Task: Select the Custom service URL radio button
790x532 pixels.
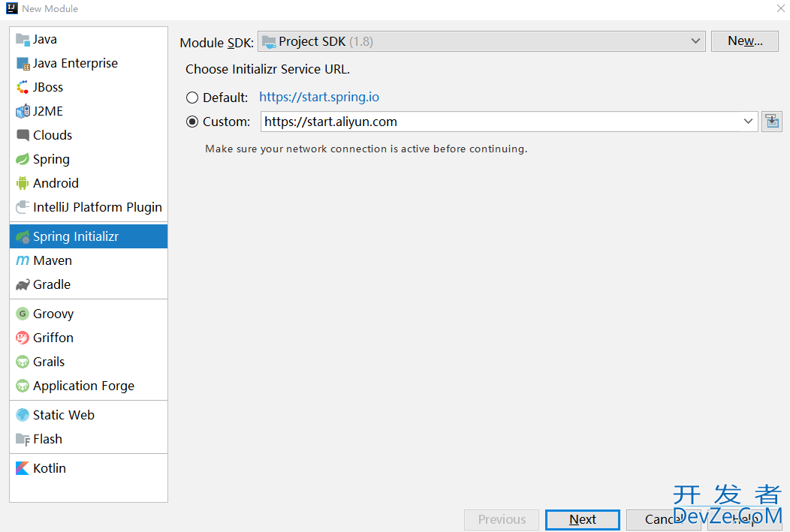Action: (x=192, y=122)
